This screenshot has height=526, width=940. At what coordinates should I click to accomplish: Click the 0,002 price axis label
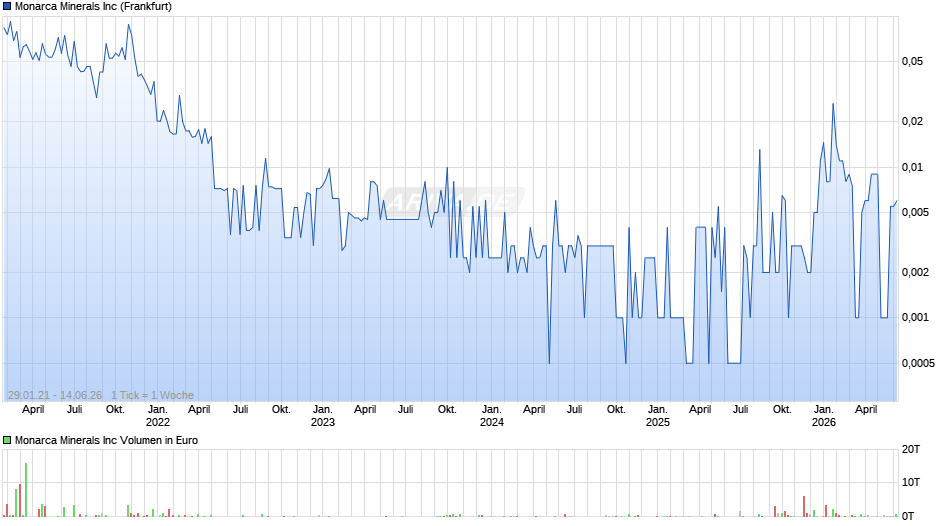[915, 272]
